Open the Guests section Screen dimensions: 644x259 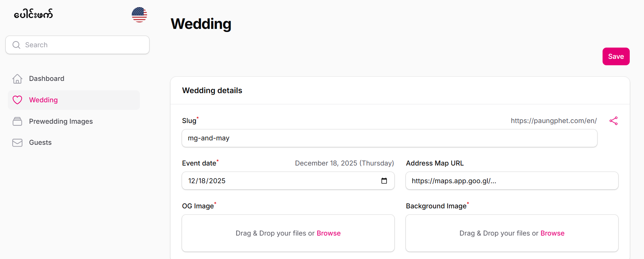point(40,142)
